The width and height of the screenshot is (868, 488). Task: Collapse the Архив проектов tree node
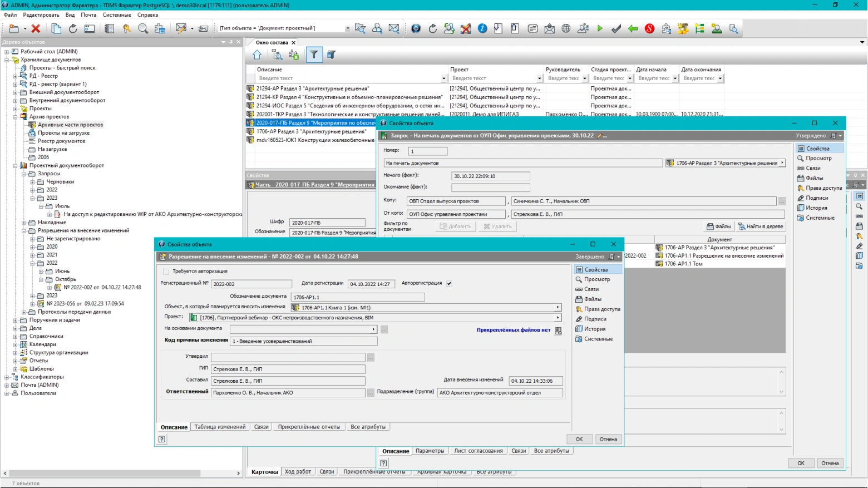tap(16, 117)
